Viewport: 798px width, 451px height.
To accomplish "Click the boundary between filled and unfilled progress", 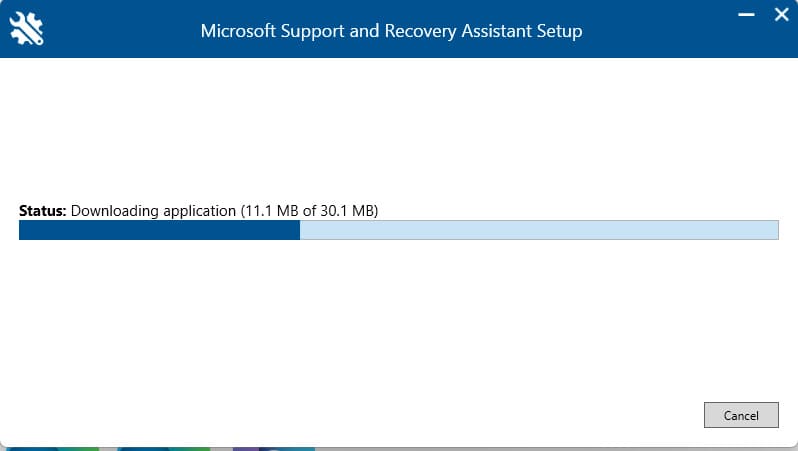I will (x=300, y=231).
